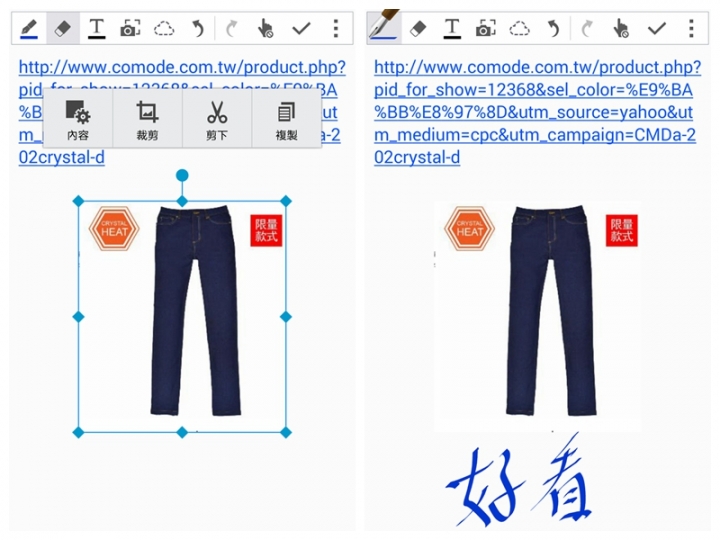Select the lasso selection tool in left toolbar
720x540 pixels.
pos(164,28)
